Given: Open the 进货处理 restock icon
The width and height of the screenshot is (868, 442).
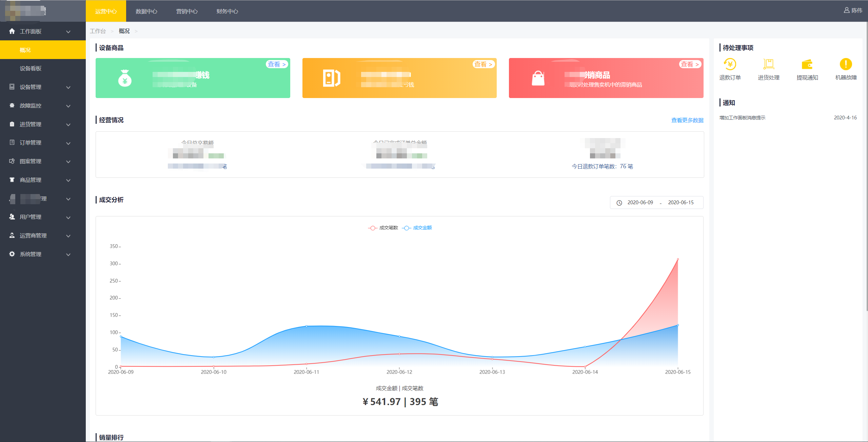Looking at the screenshot, I should 768,64.
